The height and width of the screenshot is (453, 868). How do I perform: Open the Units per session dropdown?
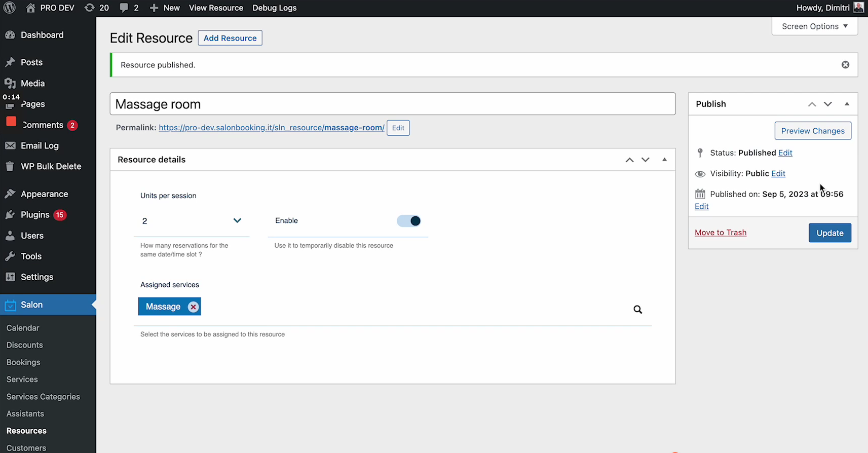point(191,221)
